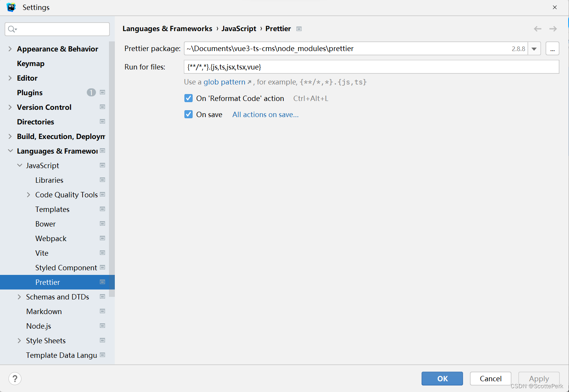The width and height of the screenshot is (569, 392).
Task: Click the Run for files pattern field
Action: (x=371, y=67)
